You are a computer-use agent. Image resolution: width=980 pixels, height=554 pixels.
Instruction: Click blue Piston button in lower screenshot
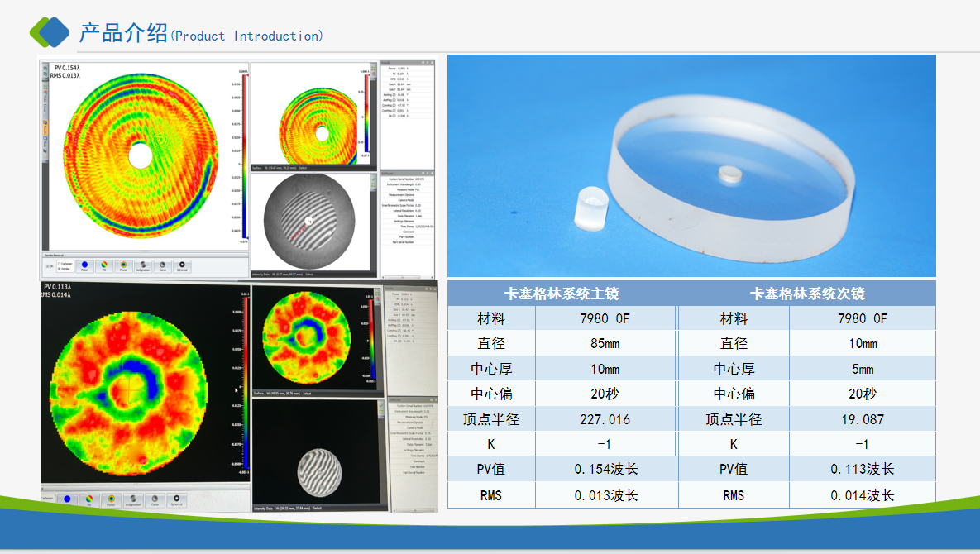68,500
